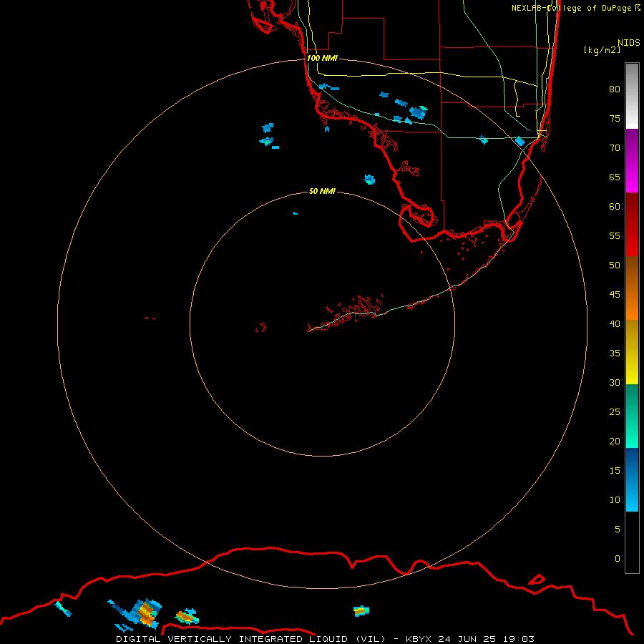Click the value 25 on the VIL scale

coord(615,412)
